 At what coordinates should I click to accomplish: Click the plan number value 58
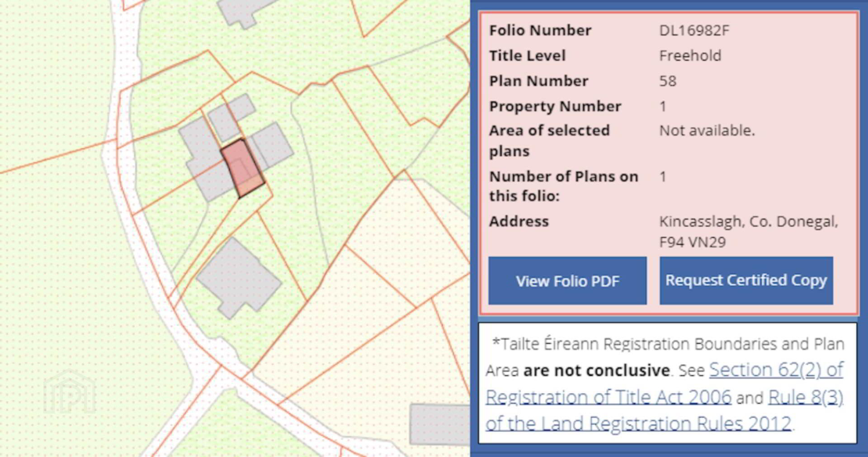coord(668,81)
